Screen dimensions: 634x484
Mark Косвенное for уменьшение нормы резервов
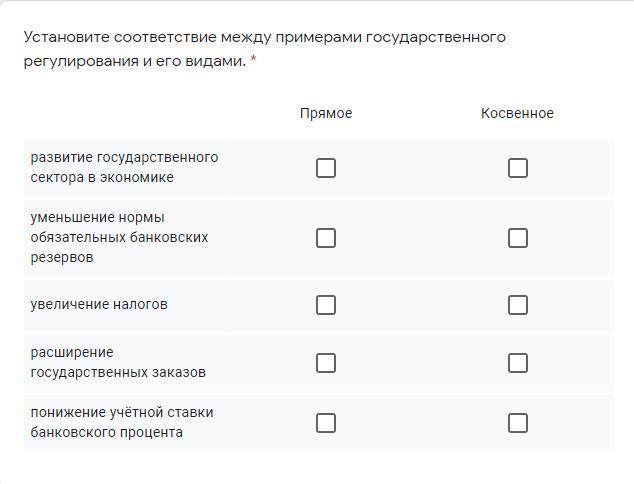518,238
